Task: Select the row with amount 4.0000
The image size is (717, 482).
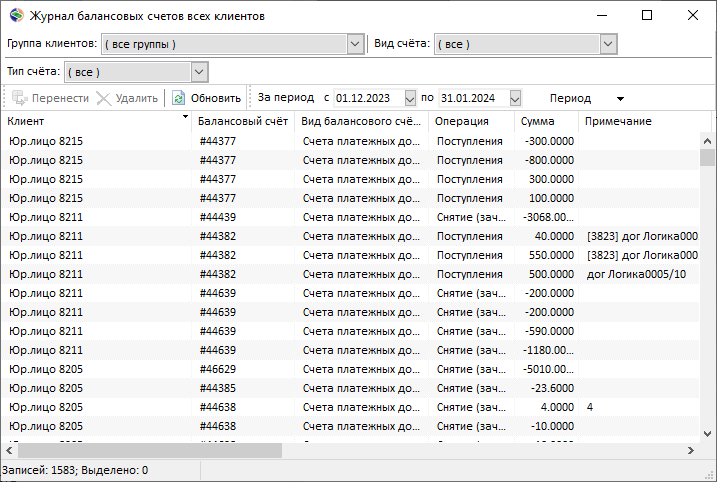Action: pos(350,407)
